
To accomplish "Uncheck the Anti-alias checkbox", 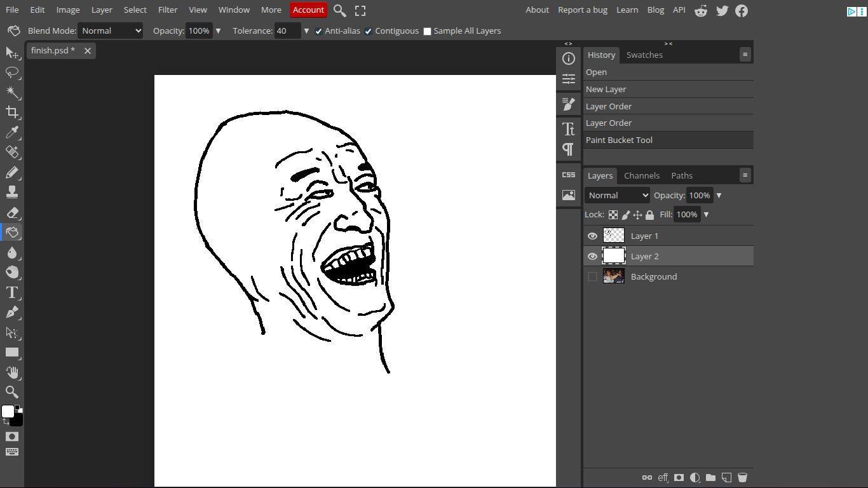I will (x=319, y=31).
